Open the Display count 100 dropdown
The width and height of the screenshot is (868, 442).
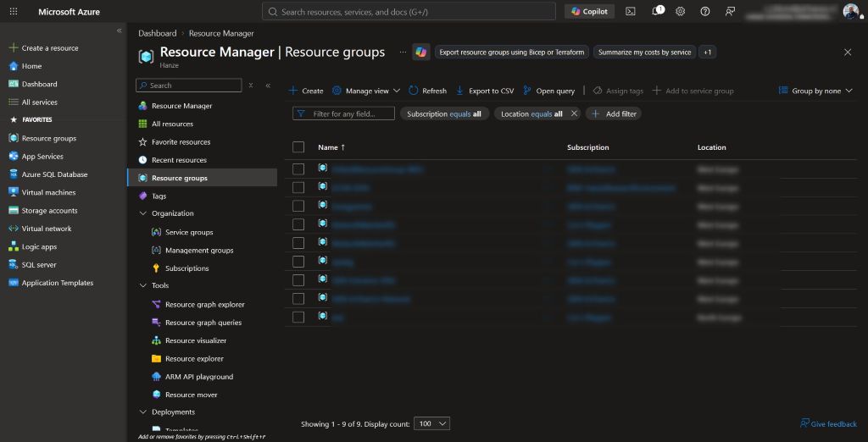point(431,423)
